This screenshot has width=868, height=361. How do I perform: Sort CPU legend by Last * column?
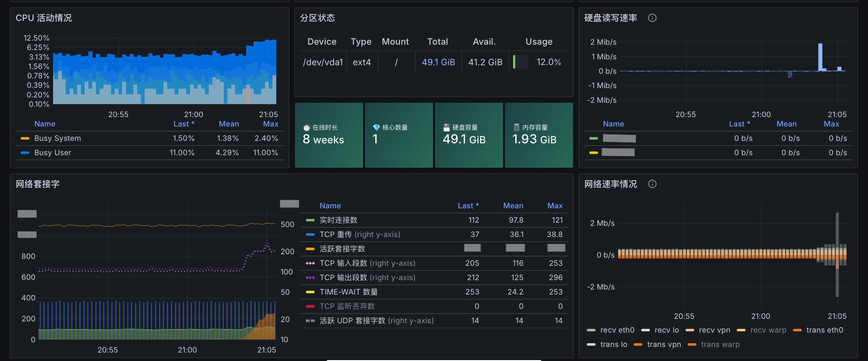point(184,124)
